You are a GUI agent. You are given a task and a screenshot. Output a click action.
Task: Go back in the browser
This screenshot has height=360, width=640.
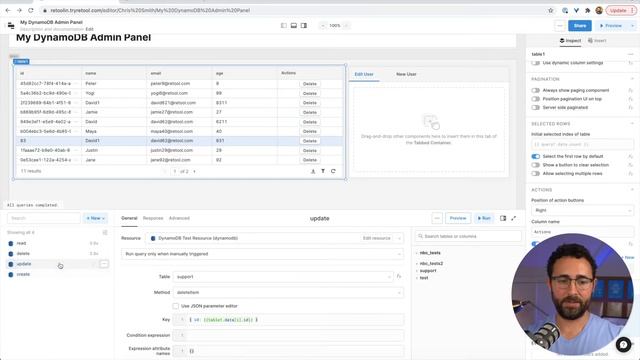[x=8, y=10]
